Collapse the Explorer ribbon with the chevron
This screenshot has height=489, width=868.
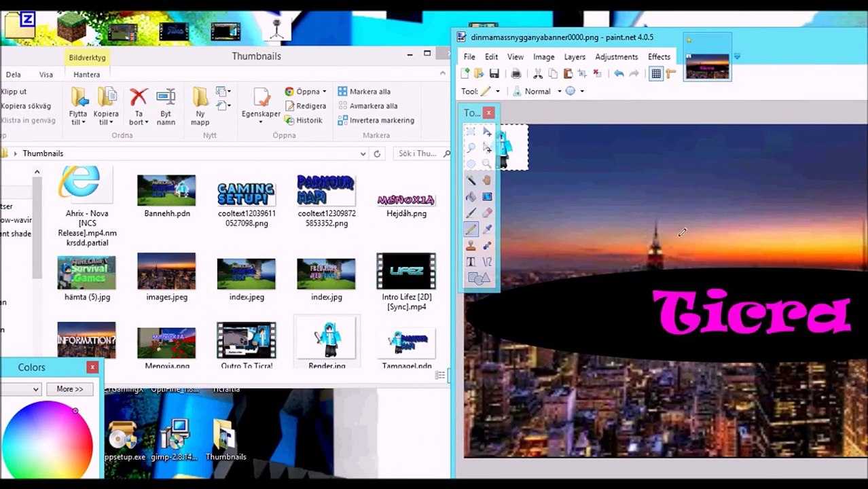[443, 73]
